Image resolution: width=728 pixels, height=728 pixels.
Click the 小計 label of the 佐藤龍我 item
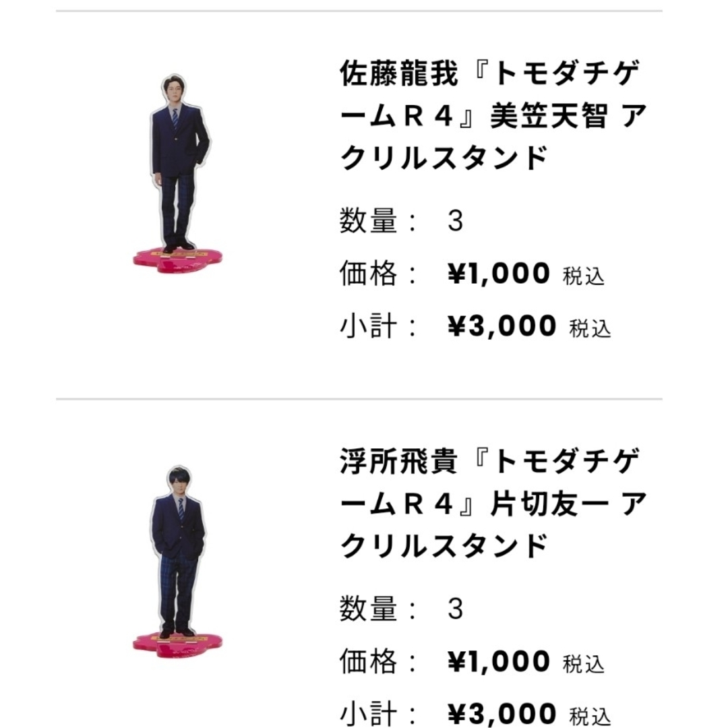(369, 326)
